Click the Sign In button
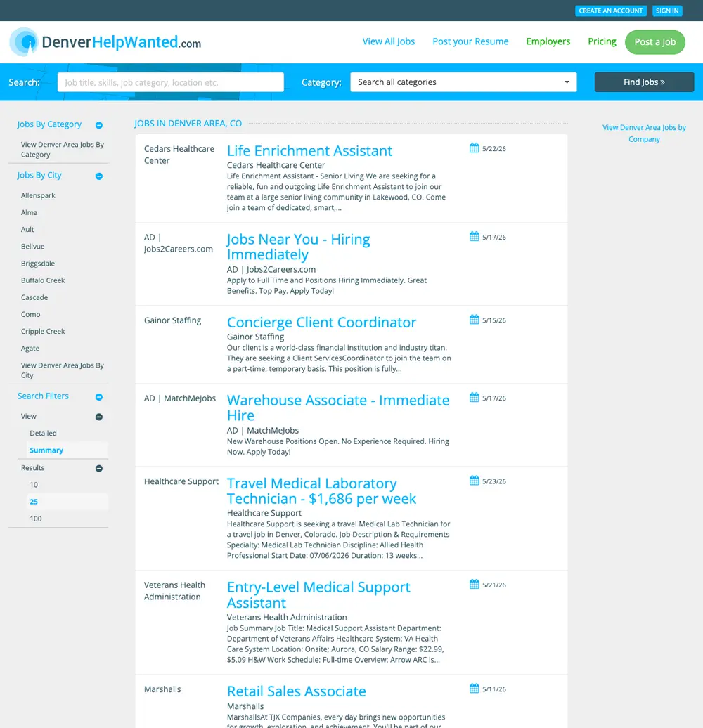703x728 pixels. coord(666,11)
